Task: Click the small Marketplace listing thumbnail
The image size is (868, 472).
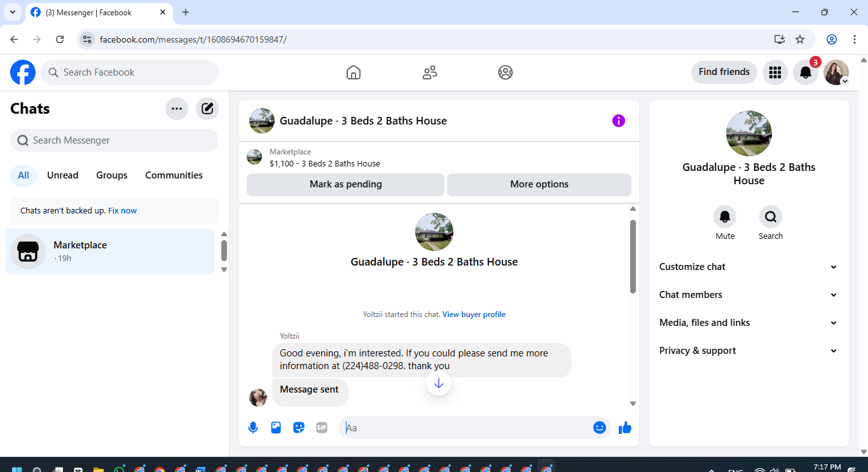Action: coord(254,157)
